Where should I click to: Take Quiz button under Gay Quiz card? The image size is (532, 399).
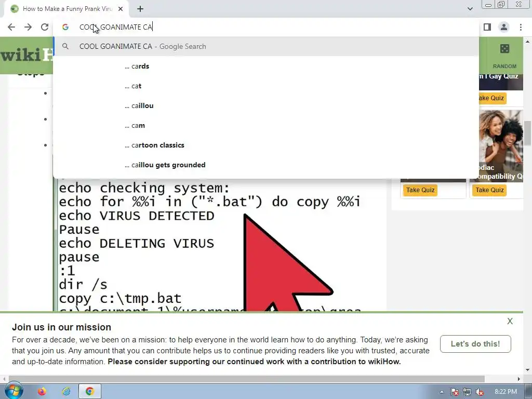(492, 98)
